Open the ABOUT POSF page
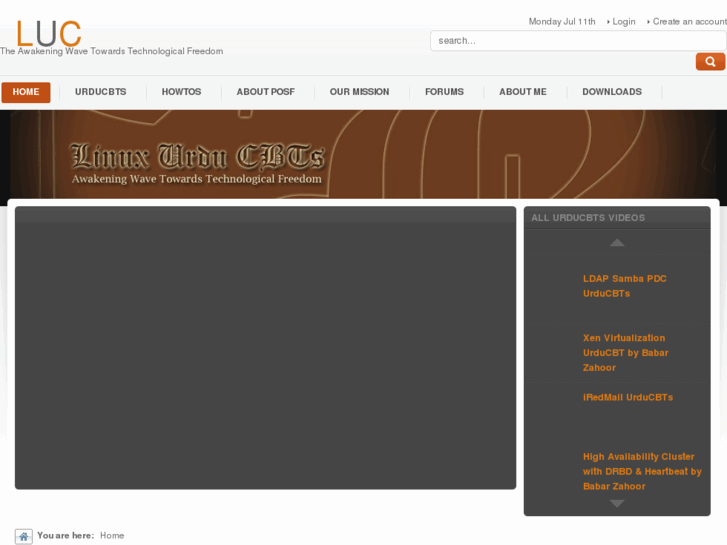 pos(266,92)
